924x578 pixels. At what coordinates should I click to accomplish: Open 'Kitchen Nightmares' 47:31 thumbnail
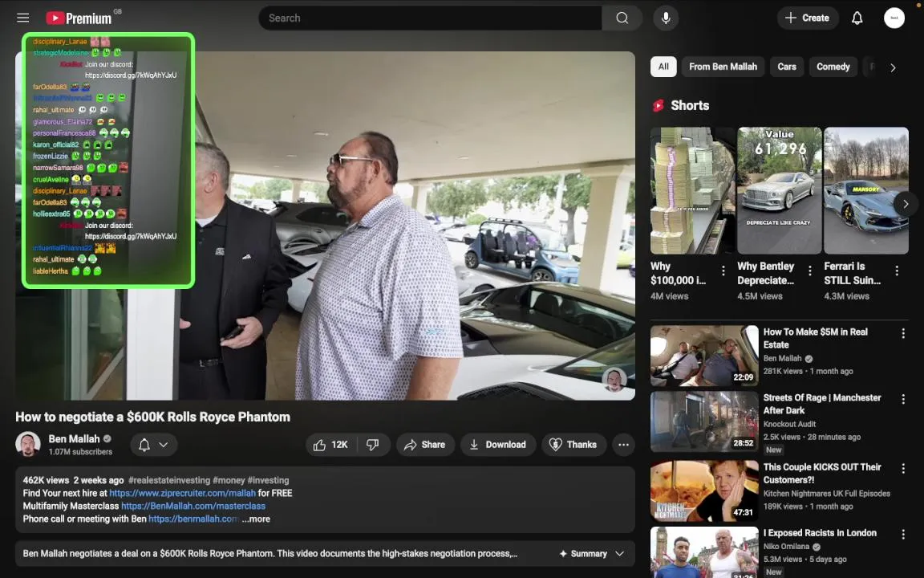click(x=704, y=490)
